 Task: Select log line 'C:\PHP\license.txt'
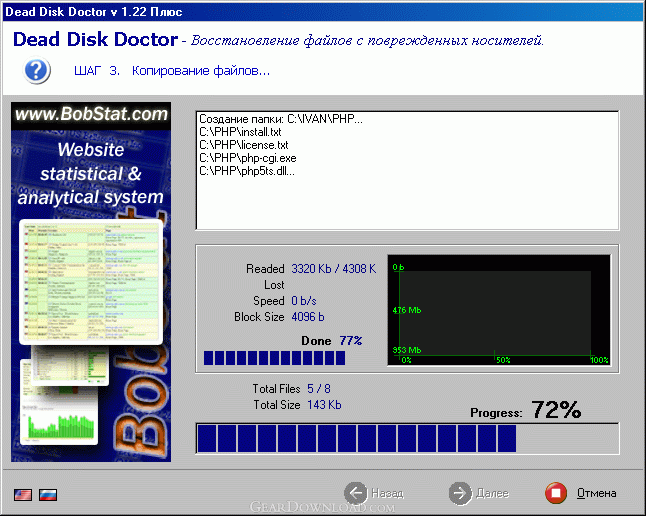(244, 145)
